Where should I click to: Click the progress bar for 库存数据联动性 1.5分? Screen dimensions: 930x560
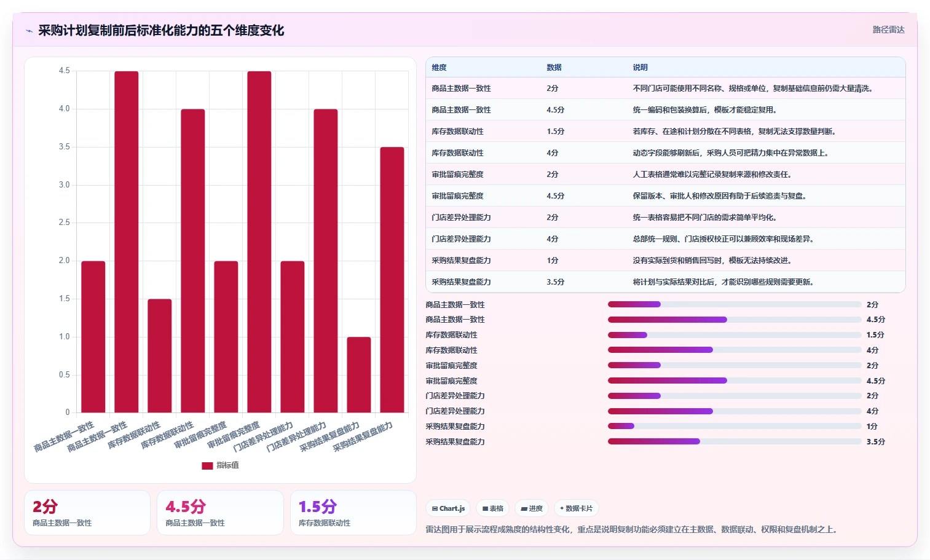(735, 335)
